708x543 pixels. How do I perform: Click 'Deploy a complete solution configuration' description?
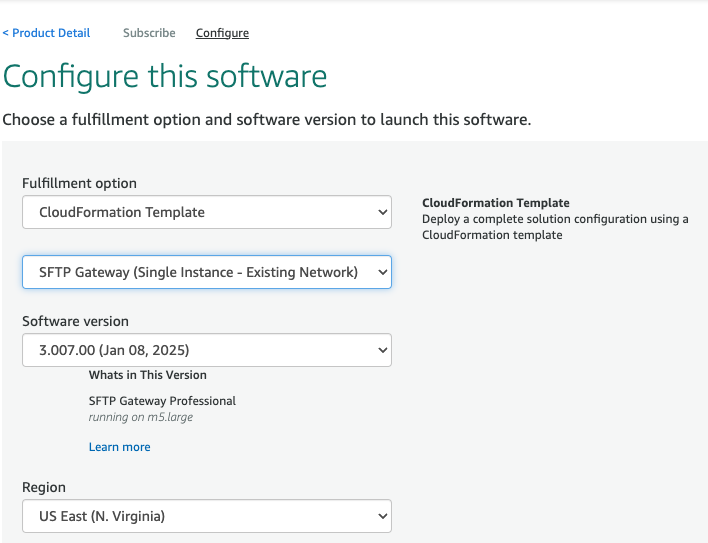(x=555, y=227)
